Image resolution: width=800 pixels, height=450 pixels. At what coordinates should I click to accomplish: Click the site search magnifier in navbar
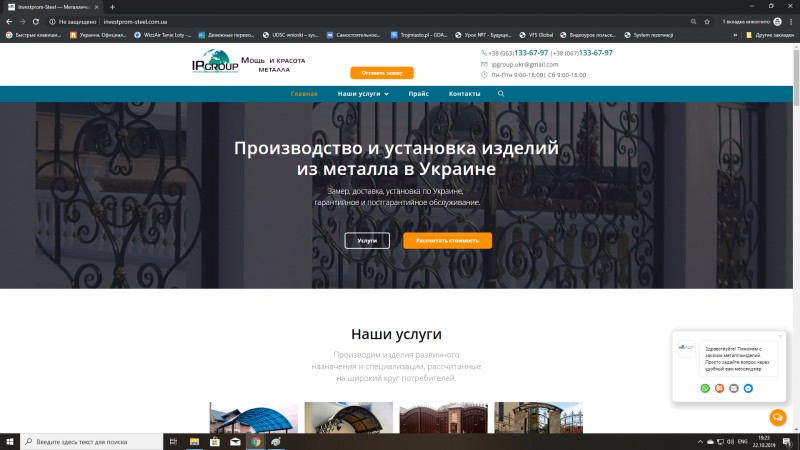click(x=501, y=94)
